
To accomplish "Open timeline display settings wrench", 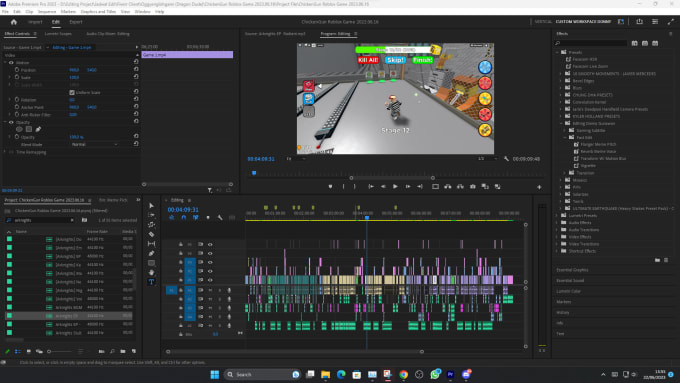I will pyautogui.click(x=220, y=217).
